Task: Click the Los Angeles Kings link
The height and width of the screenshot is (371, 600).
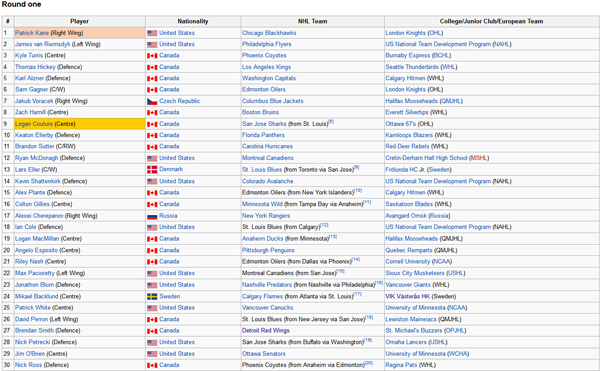Action: [266, 67]
